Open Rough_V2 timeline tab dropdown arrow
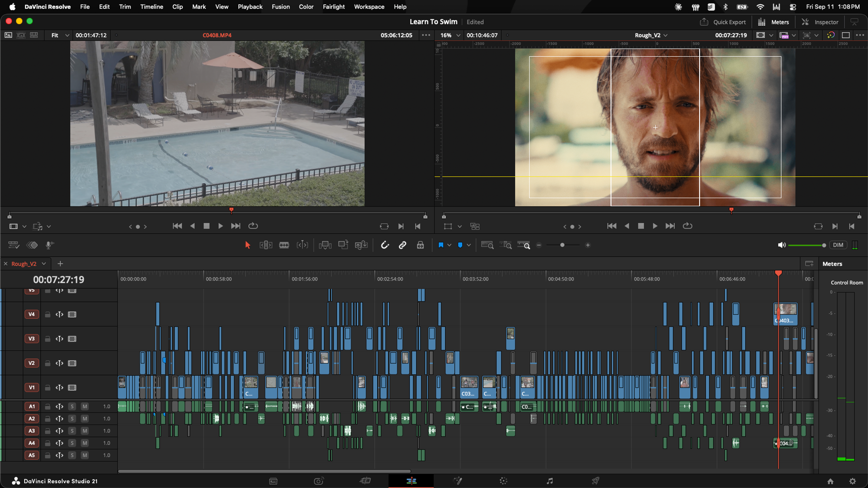The image size is (868, 488). 44,264
